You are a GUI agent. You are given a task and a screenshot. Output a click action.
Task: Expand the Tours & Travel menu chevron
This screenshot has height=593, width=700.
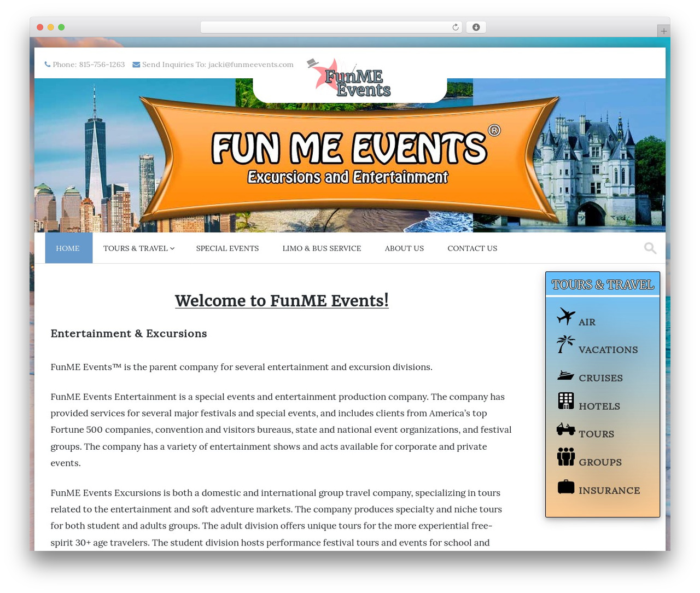[172, 248]
